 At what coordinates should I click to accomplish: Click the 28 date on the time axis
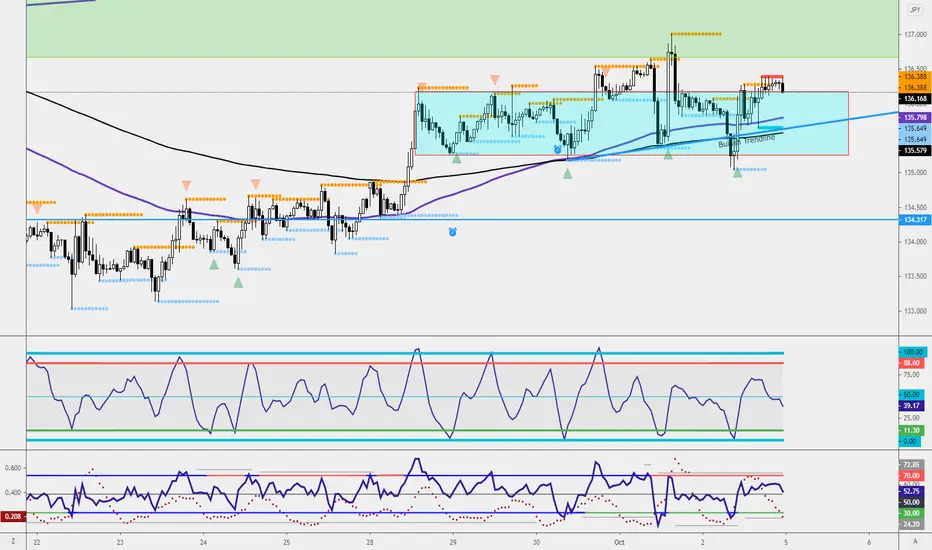point(370,542)
